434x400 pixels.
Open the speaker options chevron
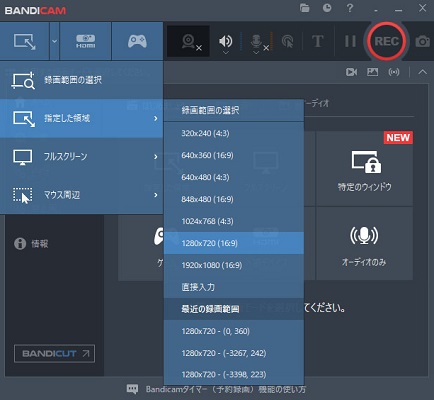pos(226,53)
